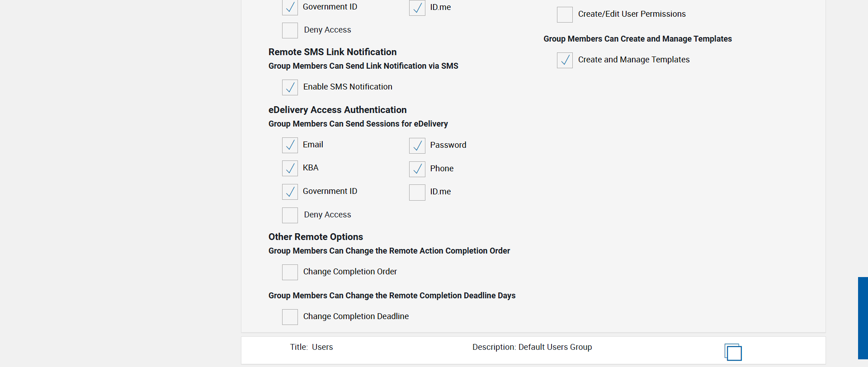Enable ID.me under eDelivery Access Authentication
This screenshot has width=868, height=367.
(417, 192)
